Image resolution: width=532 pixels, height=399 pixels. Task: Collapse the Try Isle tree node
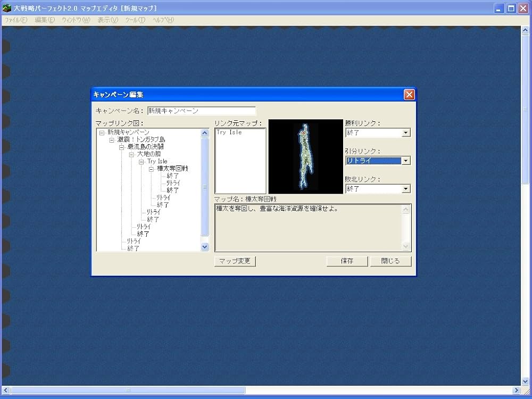pos(141,162)
